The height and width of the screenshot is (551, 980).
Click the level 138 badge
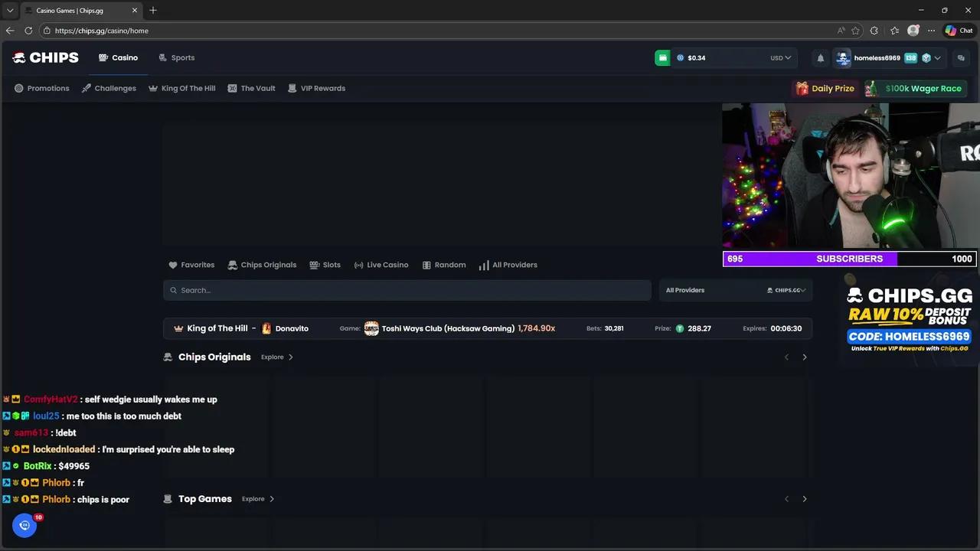point(910,57)
